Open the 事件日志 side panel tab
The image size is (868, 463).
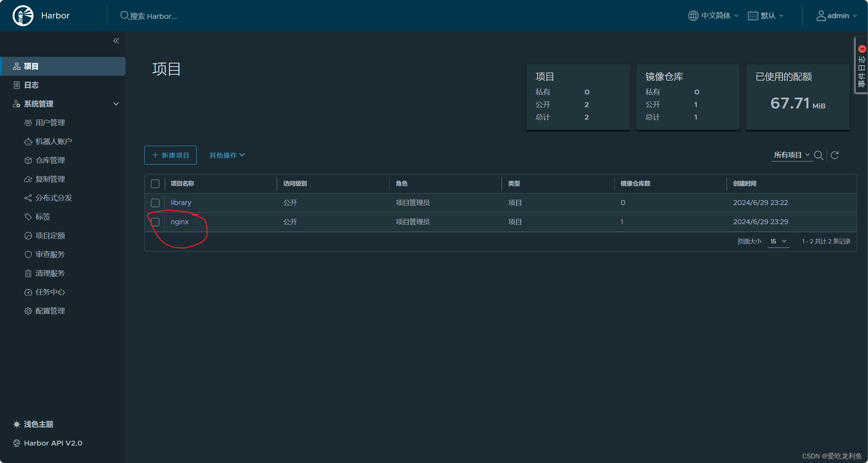(861, 66)
